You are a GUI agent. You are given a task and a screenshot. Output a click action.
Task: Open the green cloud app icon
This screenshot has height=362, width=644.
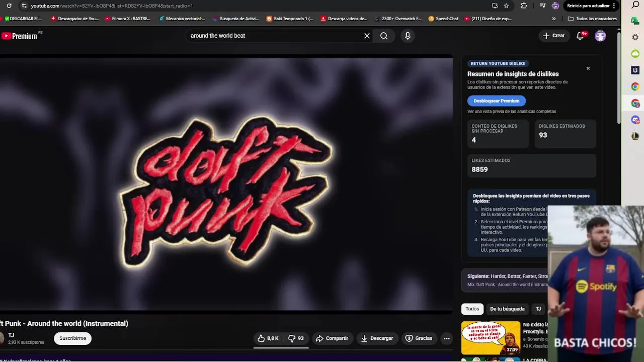635,54
